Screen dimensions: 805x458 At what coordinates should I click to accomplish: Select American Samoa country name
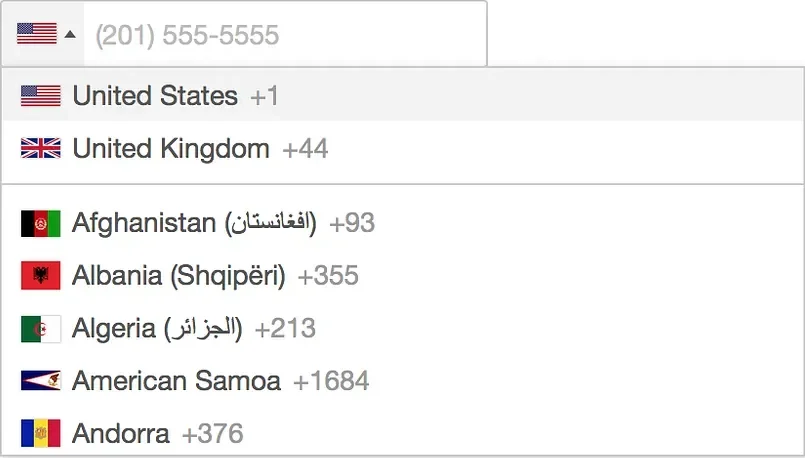[x=176, y=381]
